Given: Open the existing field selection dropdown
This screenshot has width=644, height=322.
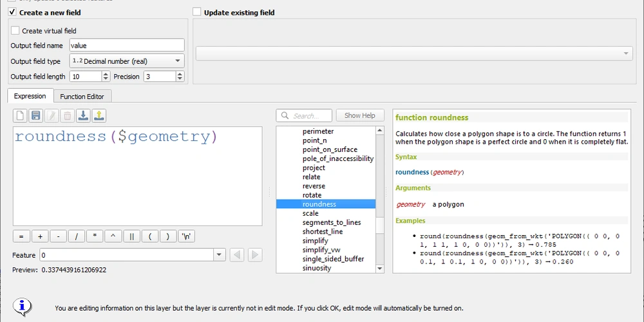Looking at the screenshot, I should (414, 53).
